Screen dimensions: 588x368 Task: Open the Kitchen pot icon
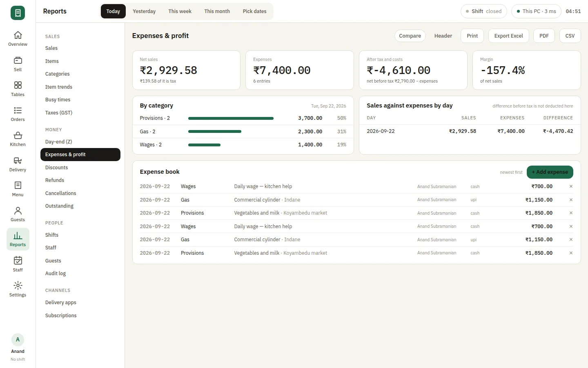click(18, 139)
